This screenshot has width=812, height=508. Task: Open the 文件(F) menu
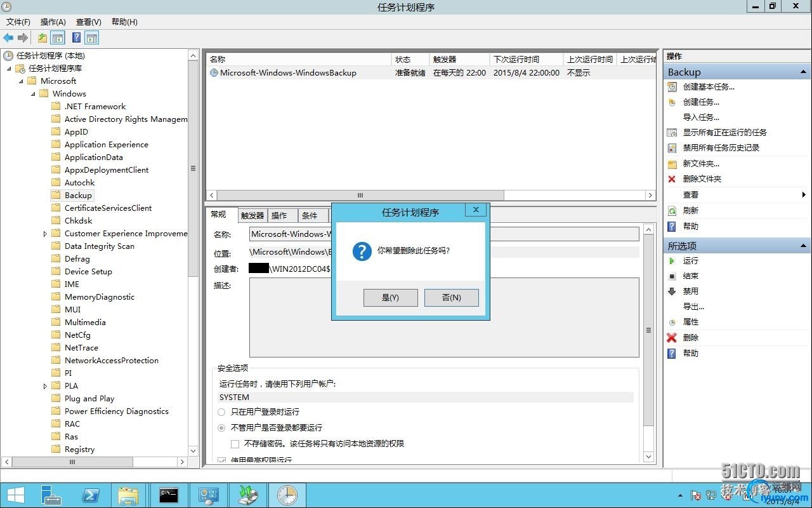coord(18,22)
